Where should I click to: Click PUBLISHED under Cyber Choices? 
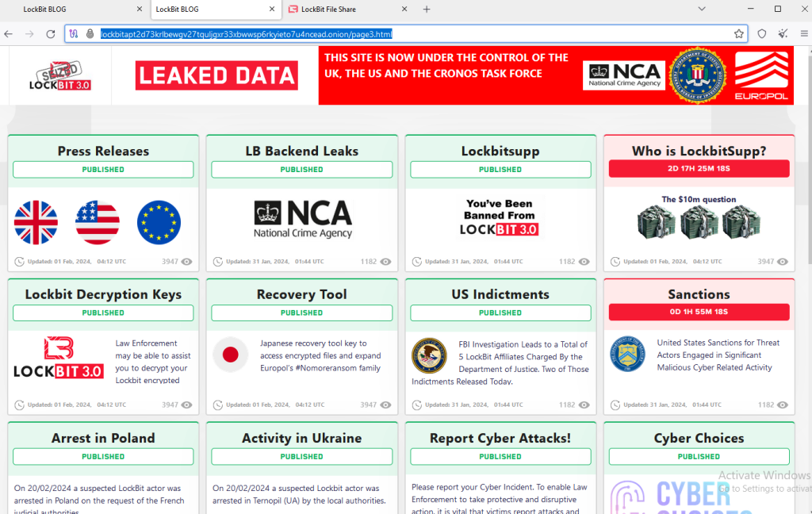pyautogui.click(x=699, y=456)
